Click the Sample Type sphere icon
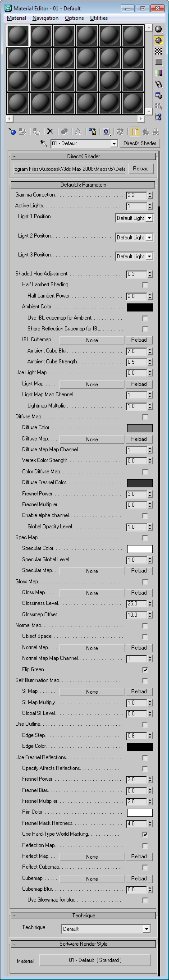 158,29
